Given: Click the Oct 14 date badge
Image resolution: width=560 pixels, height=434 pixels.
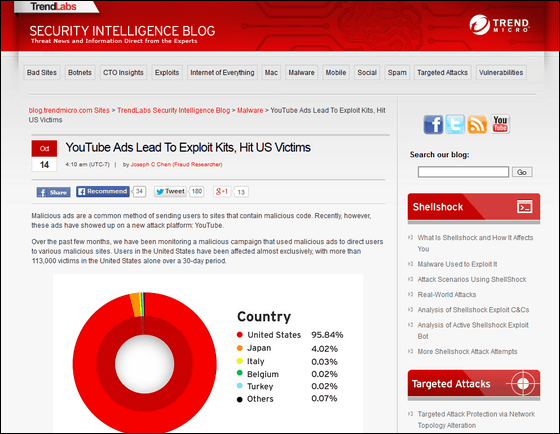Looking at the screenshot, I should pos(44,156).
